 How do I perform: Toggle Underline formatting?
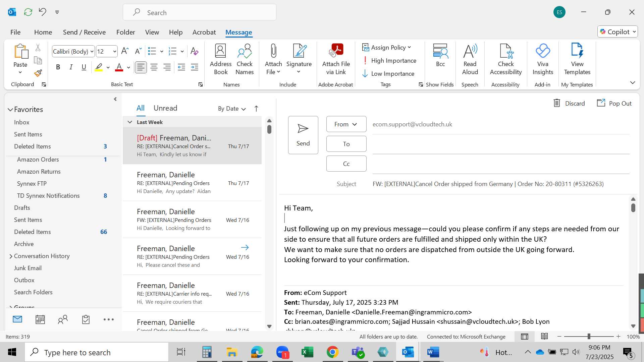(x=84, y=67)
